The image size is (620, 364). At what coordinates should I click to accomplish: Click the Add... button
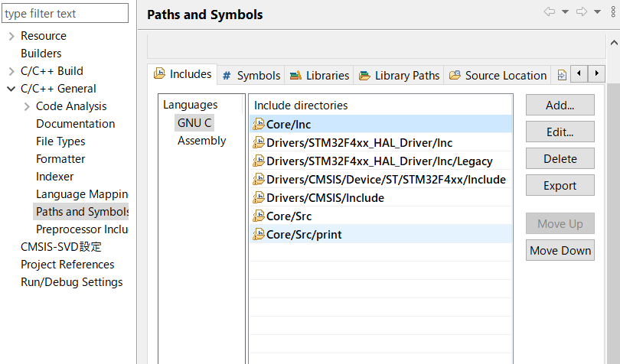coord(560,106)
